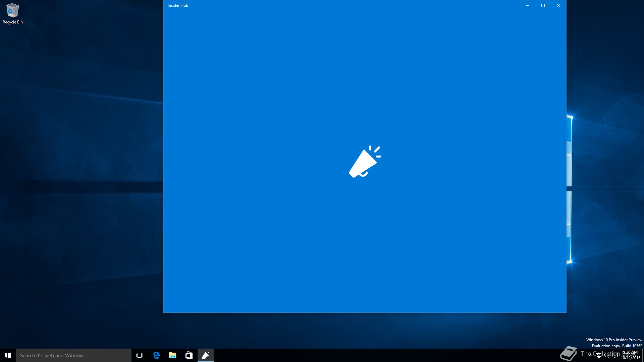The image size is (644, 362).
Task: Launch Microsoft Edge from the taskbar
Action: pos(156,355)
